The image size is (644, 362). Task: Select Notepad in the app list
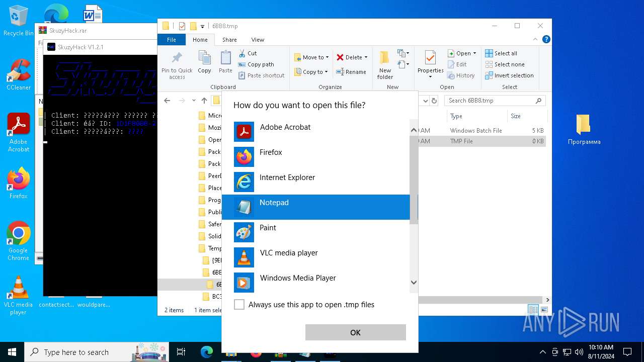[316, 207]
